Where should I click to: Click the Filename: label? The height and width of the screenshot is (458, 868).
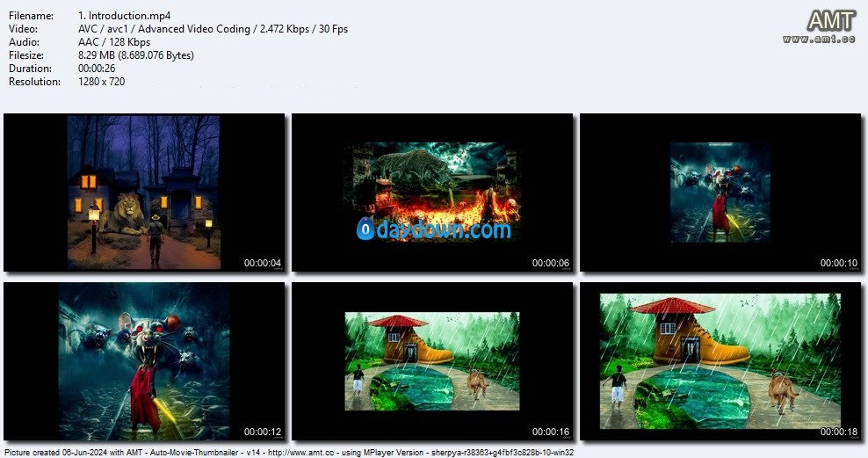[31, 16]
